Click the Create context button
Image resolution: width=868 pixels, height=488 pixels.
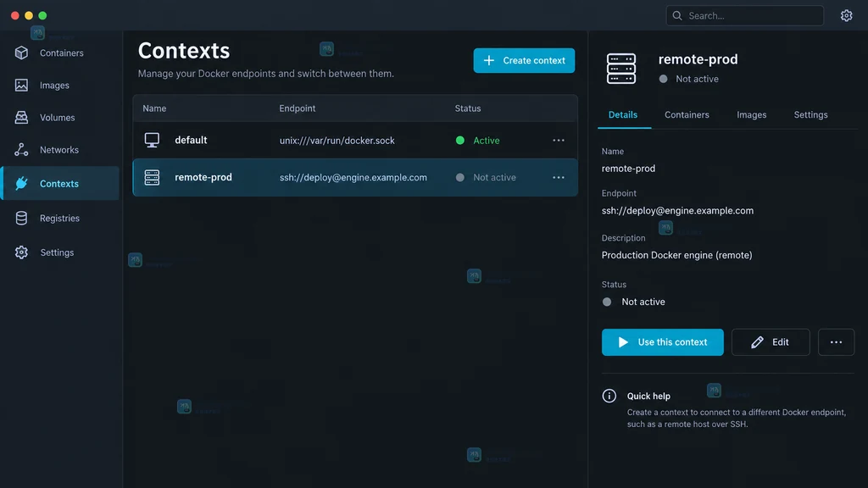point(524,60)
